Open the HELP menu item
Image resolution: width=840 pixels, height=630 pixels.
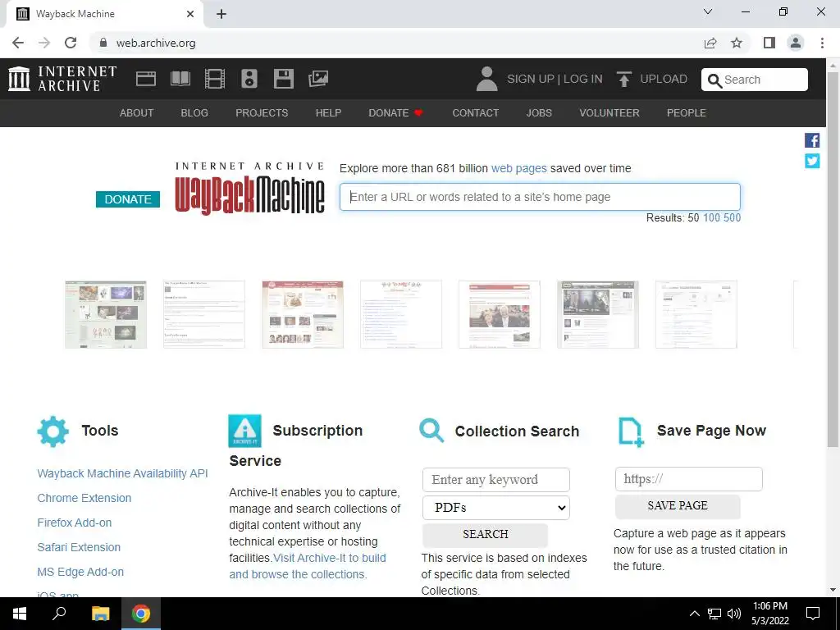(328, 113)
